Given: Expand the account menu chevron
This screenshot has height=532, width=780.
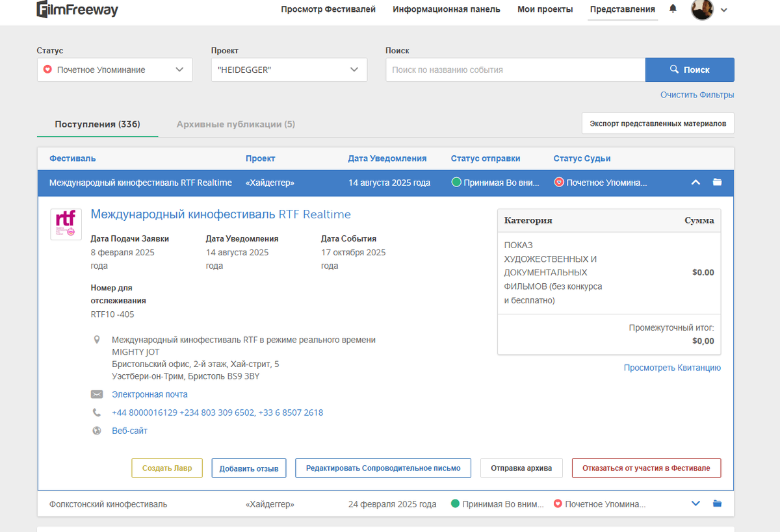Looking at the screenshot, I should coord(724,10).
